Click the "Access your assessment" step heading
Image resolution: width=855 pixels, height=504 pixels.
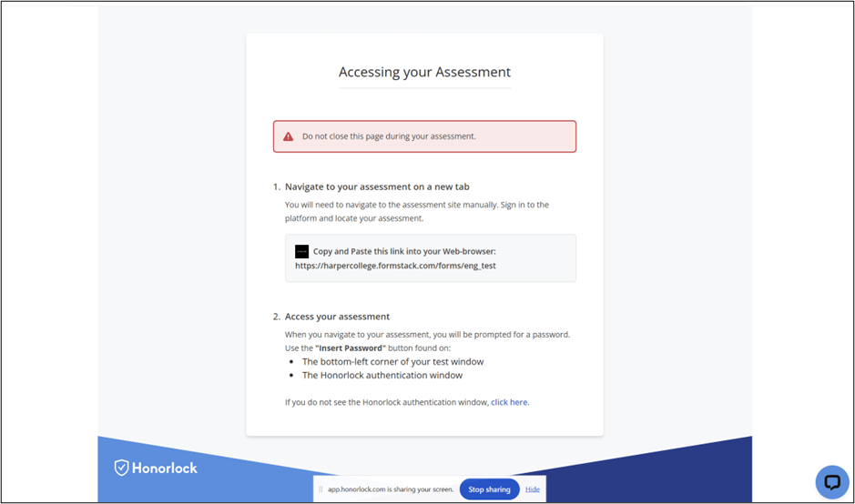point(337,317)
